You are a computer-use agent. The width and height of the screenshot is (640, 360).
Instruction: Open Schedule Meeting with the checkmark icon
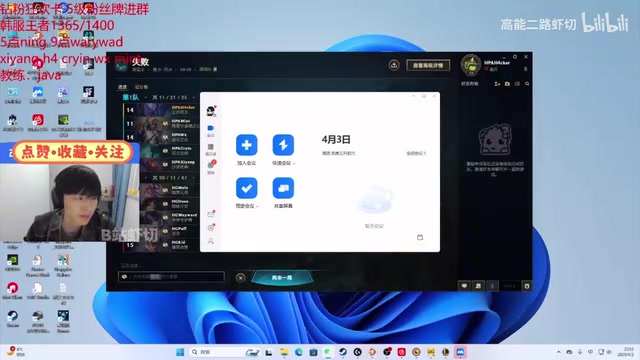coord(247,188)
